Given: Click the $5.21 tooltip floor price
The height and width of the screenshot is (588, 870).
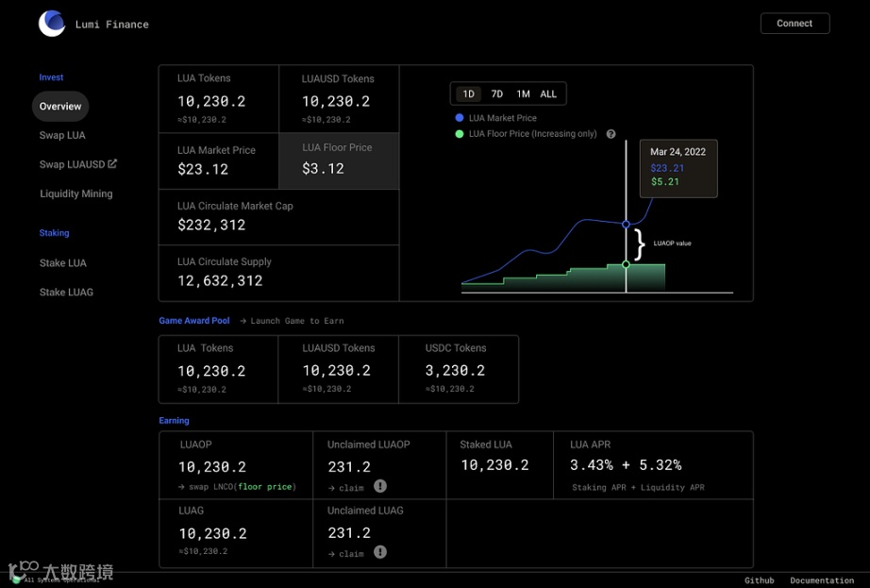Looking at the screenshot, I should coord(664,182).
